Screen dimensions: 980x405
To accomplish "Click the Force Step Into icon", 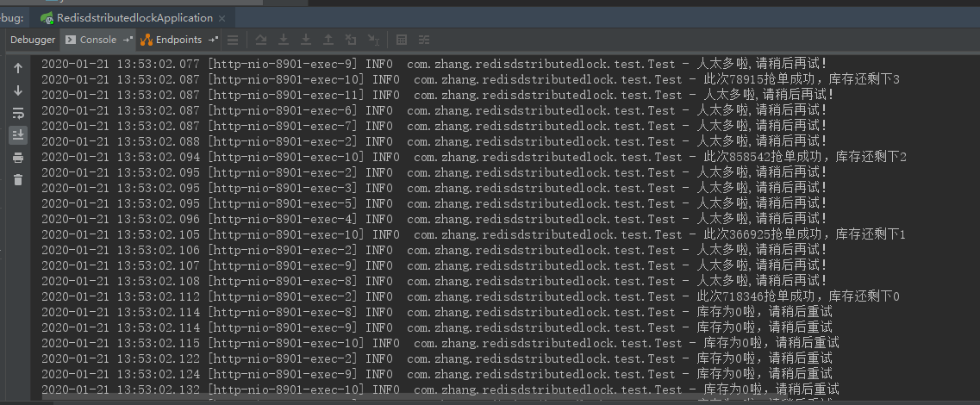I will click(x=306, y=40).
